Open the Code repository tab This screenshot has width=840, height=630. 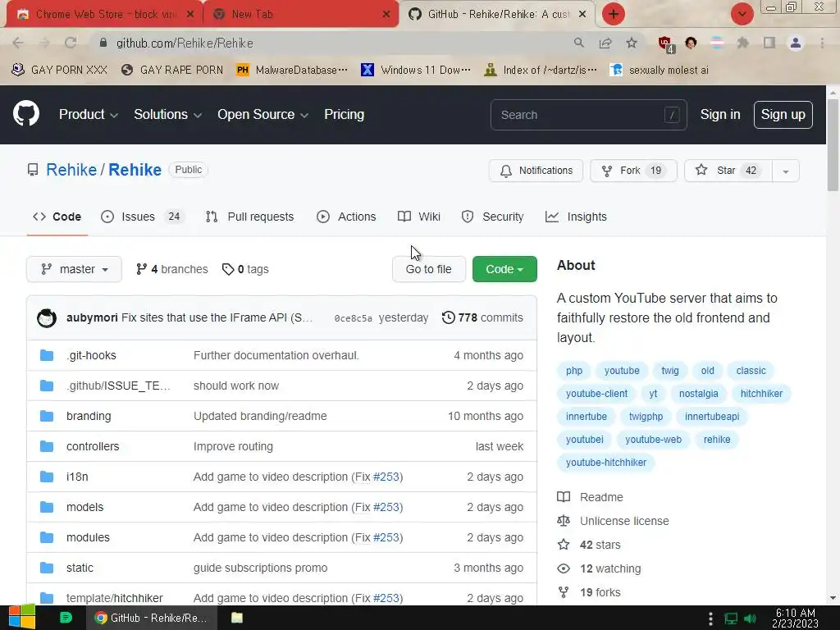coord(57,217)
